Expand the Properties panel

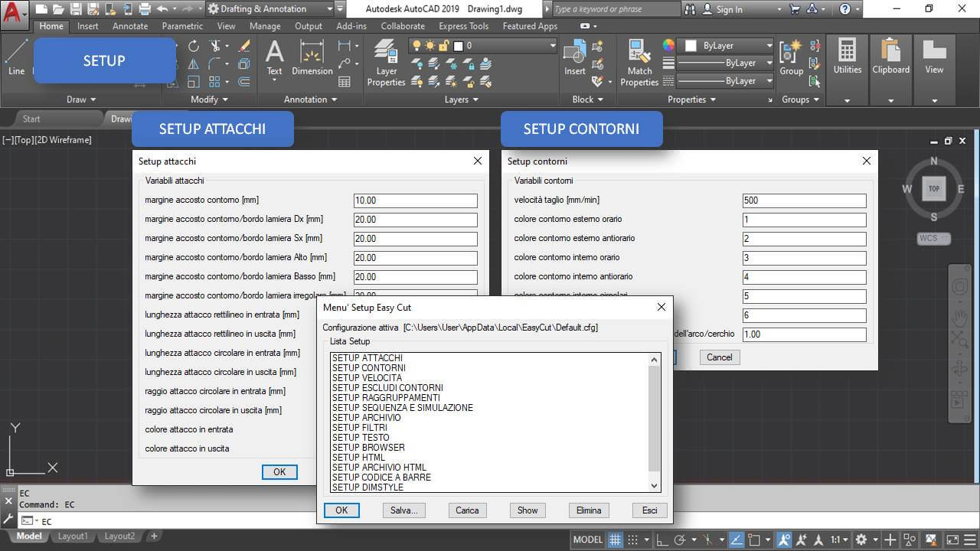(691, 99)
